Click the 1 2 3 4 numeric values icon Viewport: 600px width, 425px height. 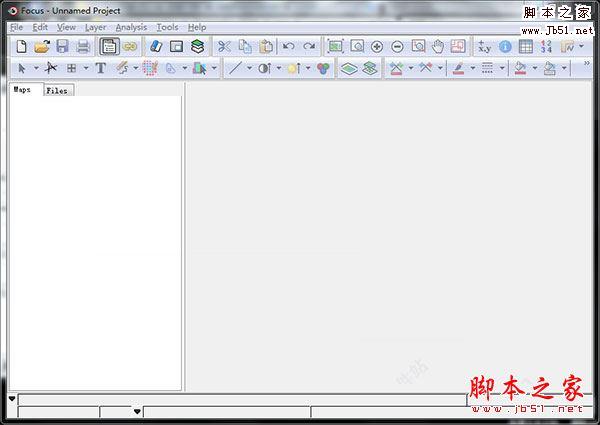pos(546,47)
